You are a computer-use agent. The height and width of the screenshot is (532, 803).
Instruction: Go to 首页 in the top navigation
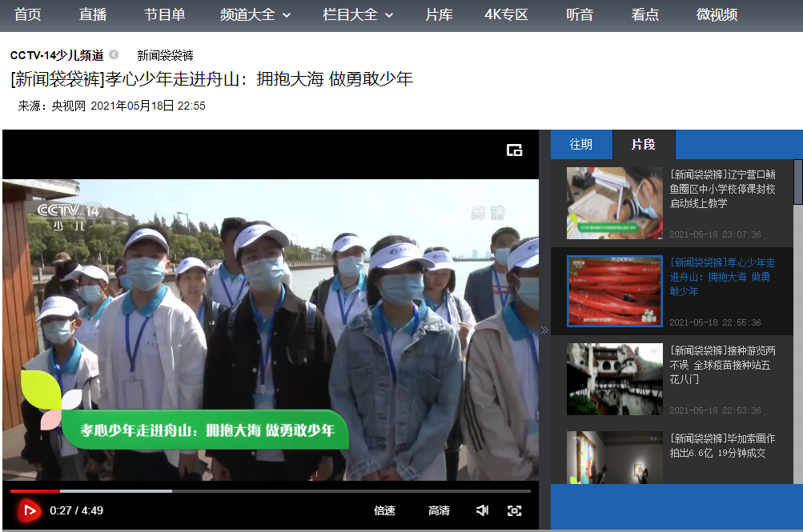tap(28, 15)
